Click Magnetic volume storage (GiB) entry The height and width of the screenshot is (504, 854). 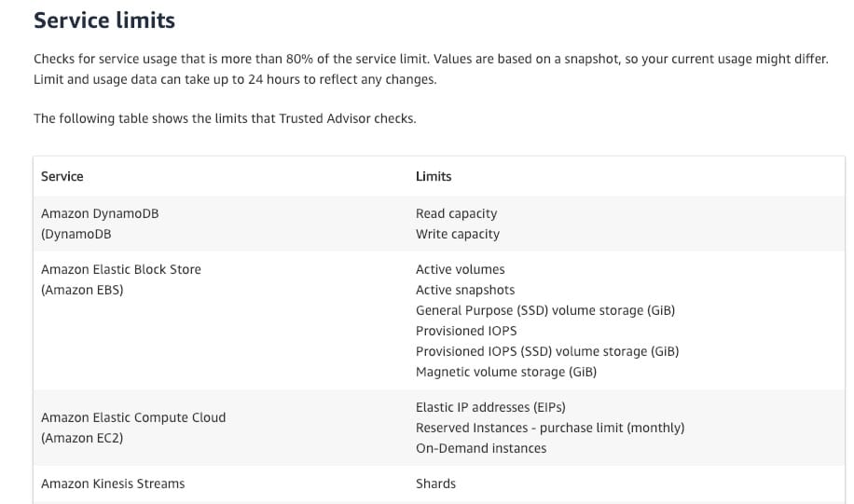coord(505,372)
